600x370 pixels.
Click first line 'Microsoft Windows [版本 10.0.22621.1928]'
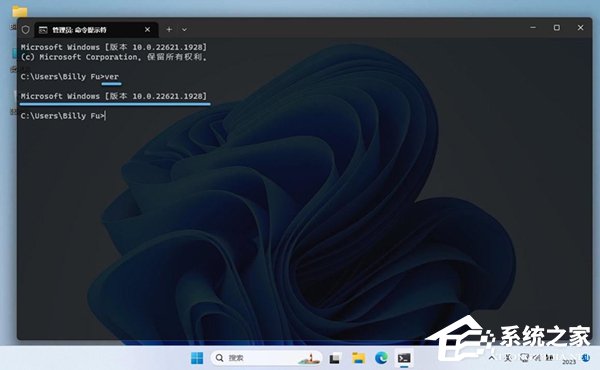pyautogui.click(x=114, y=47)
